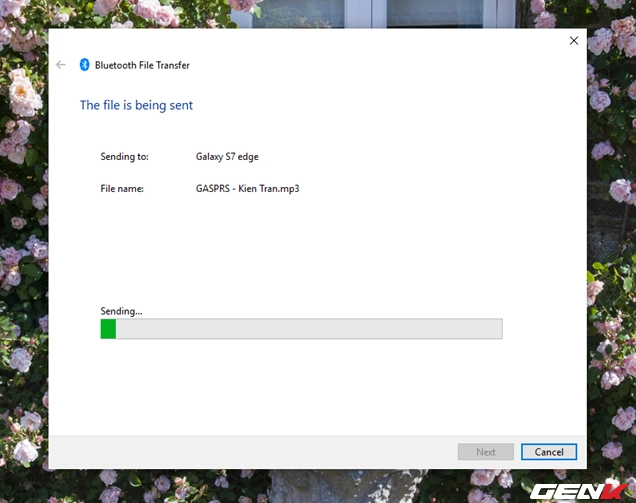
Task: Click the "Sending..." status text
Action: [x=121, y=312]
